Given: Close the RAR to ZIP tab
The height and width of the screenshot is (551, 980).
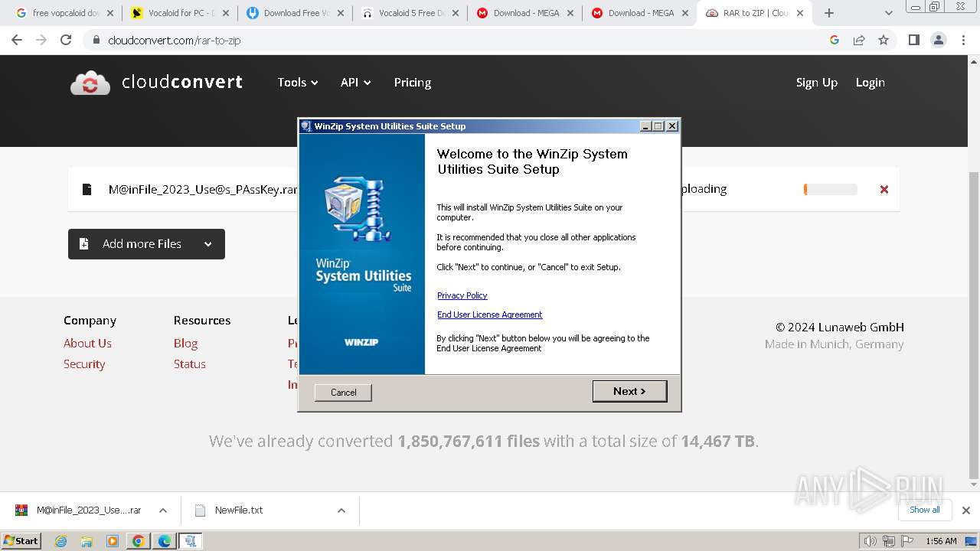Looking at the screenshot, I should click(800, 13).
